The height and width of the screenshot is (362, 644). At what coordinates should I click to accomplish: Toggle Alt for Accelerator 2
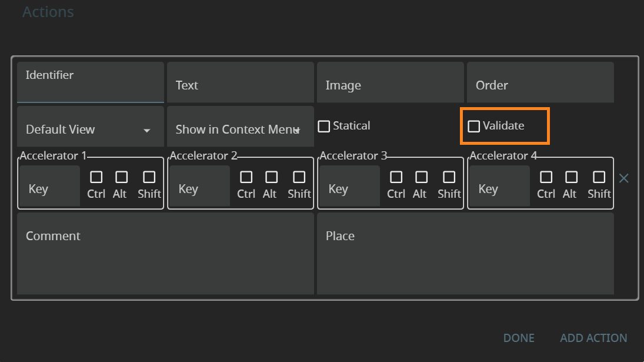click(x=271, y=177)
